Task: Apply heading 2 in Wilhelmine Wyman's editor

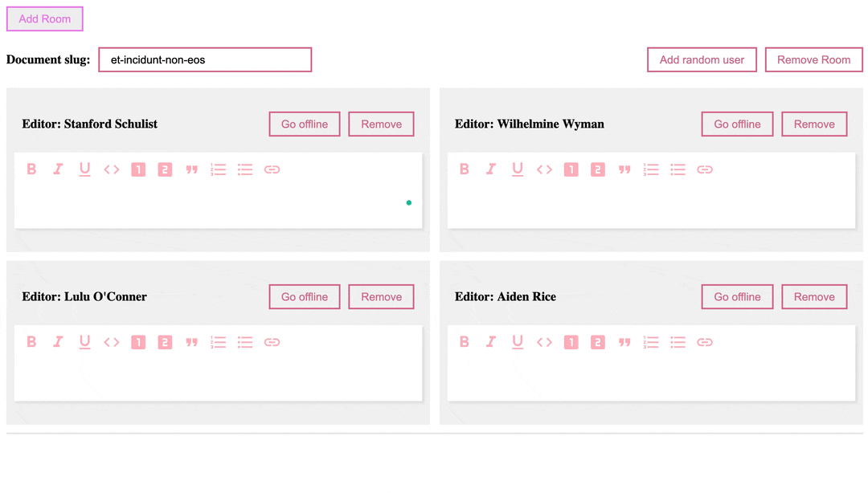Action: (597, 169)
